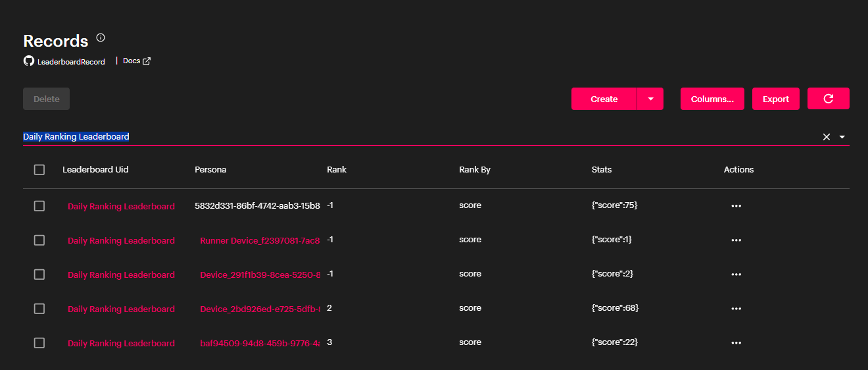Screen dimensions: 868x370
Task: Click rank value 2 in Device_2bd926ed row
Action: click(329, 308)
